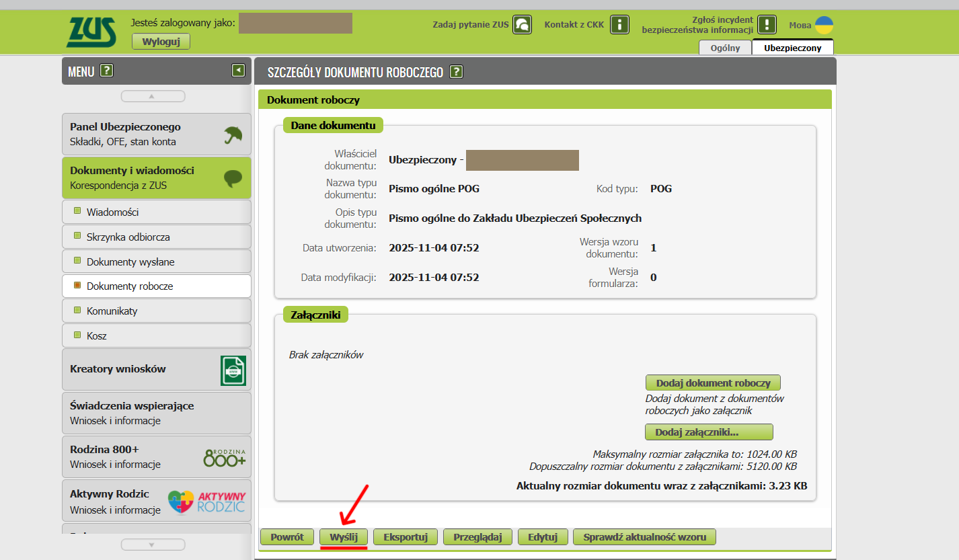Switch language with the Ukrainian flag icon
959x560 pixels.
pyautogui.click(x=824, y=26)
